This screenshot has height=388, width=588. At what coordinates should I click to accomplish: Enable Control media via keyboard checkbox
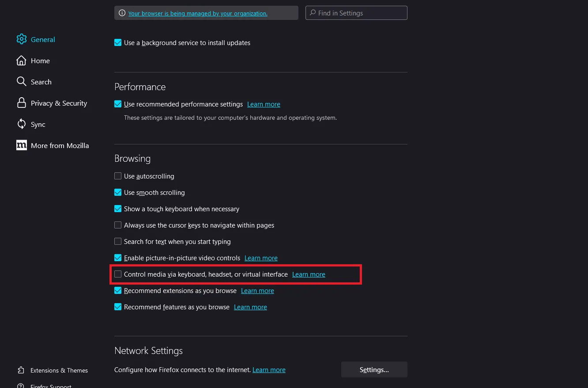[118, 274]
